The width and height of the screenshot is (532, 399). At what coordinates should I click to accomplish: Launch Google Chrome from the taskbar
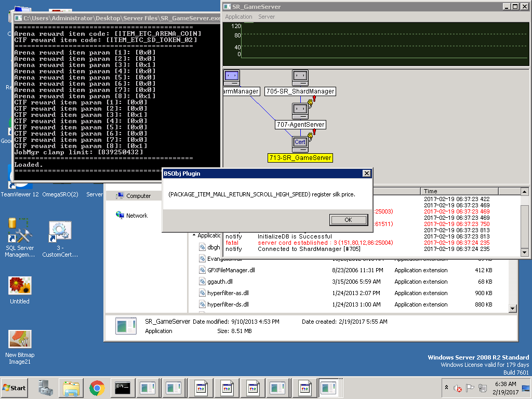click(x=97, y=388)
